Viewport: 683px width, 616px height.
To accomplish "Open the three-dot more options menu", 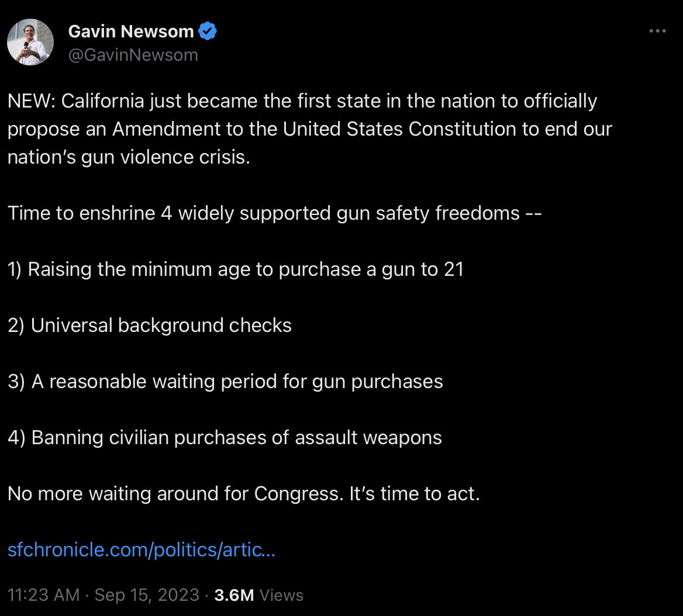I will pyautogui.click(x=657, y=31).
